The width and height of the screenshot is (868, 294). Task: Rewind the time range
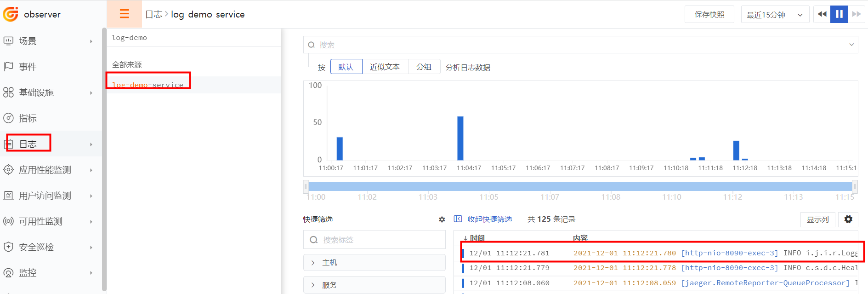pyautogui.click(x=822, y=14)
